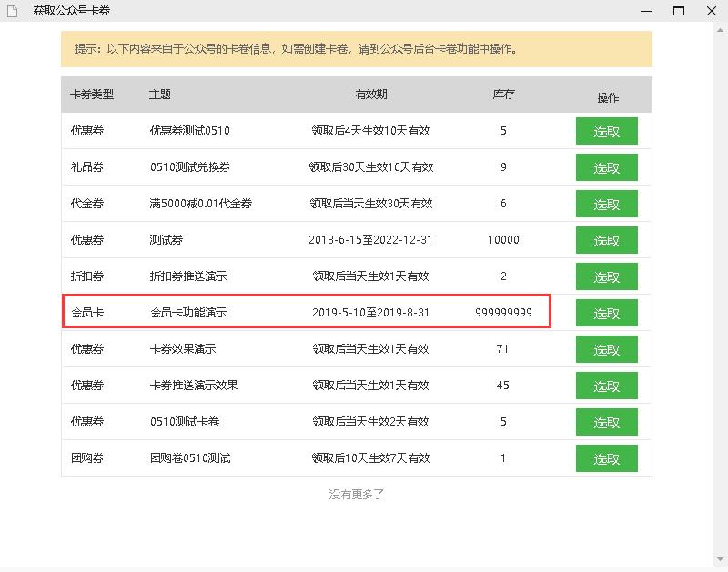
Task: Click the 团购券 type cell
Action: click(x=86, y=458)
